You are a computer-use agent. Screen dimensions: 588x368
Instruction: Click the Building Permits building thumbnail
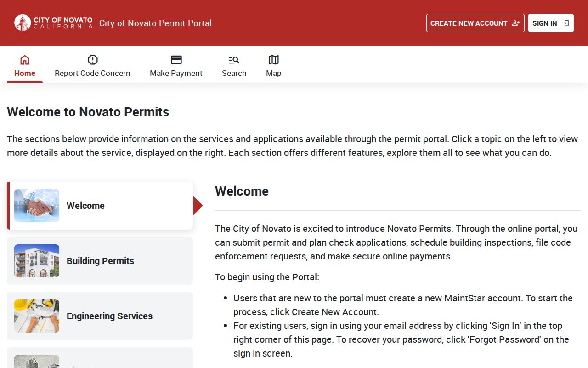[x=37, y=261]
